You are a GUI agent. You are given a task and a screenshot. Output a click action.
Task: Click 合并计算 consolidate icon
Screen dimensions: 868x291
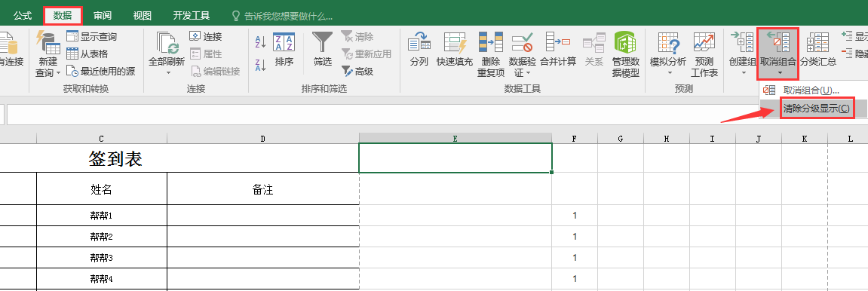click(x=558, y=42)
